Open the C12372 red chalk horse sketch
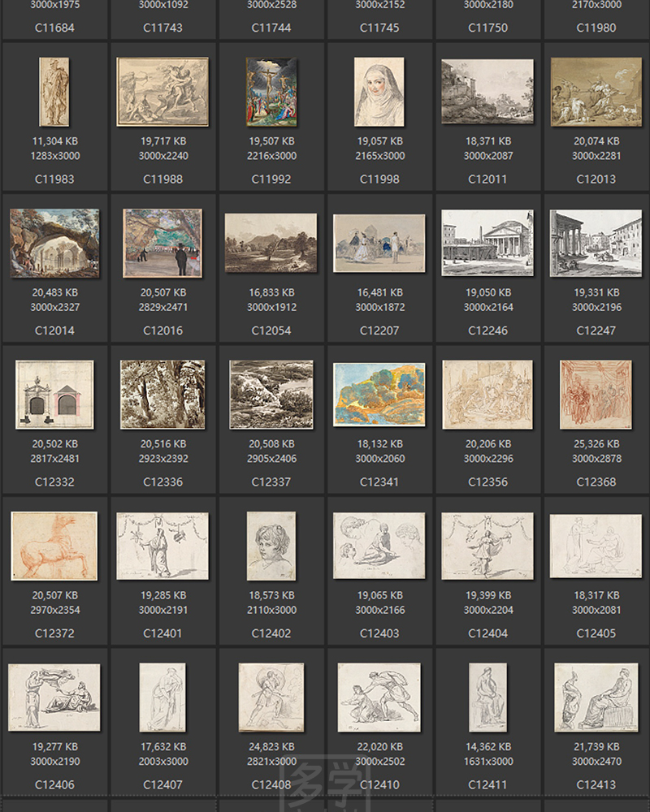This screenshot has height=812, width=650. coord(54,546)
